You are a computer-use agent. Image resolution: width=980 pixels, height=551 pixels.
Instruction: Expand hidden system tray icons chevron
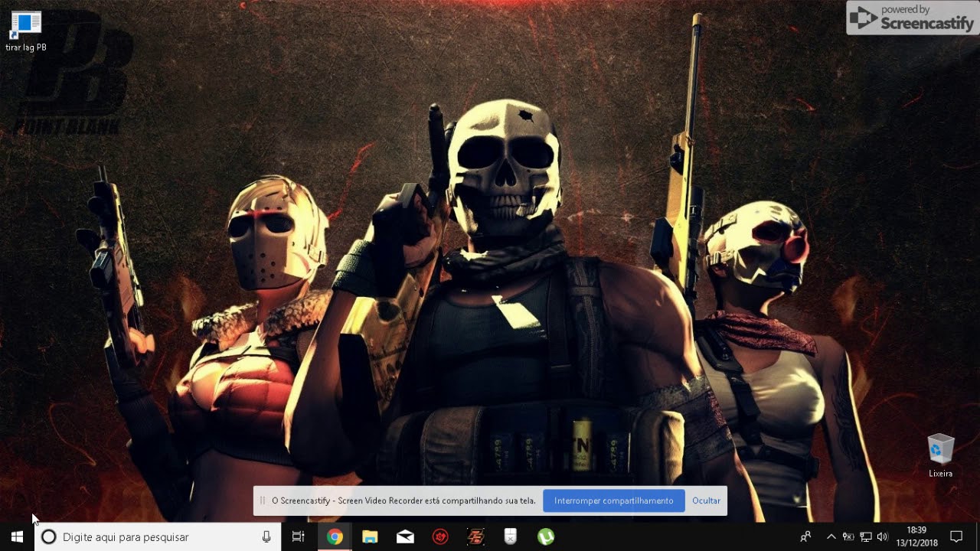click(x=831, y=536)
